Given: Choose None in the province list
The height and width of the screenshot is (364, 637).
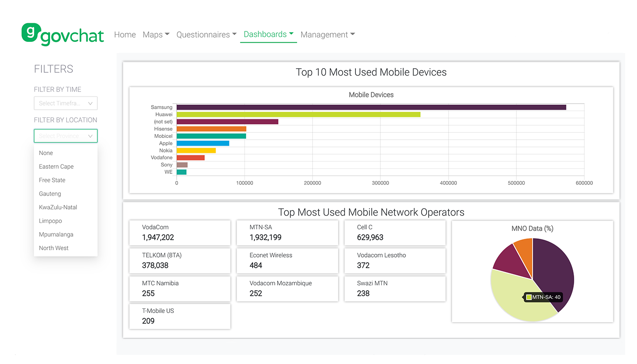Looking at the screenshot, I should click(x=66, y=153).
